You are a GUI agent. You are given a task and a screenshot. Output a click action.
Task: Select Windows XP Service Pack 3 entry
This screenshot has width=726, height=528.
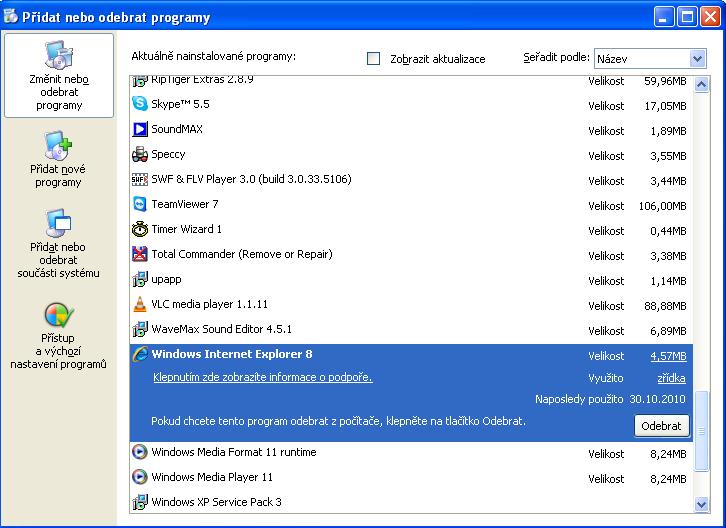click(411, 502)
